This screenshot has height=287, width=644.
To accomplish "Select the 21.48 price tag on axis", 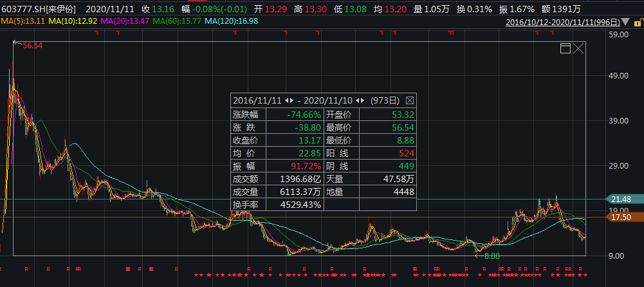I will [623, 199].
